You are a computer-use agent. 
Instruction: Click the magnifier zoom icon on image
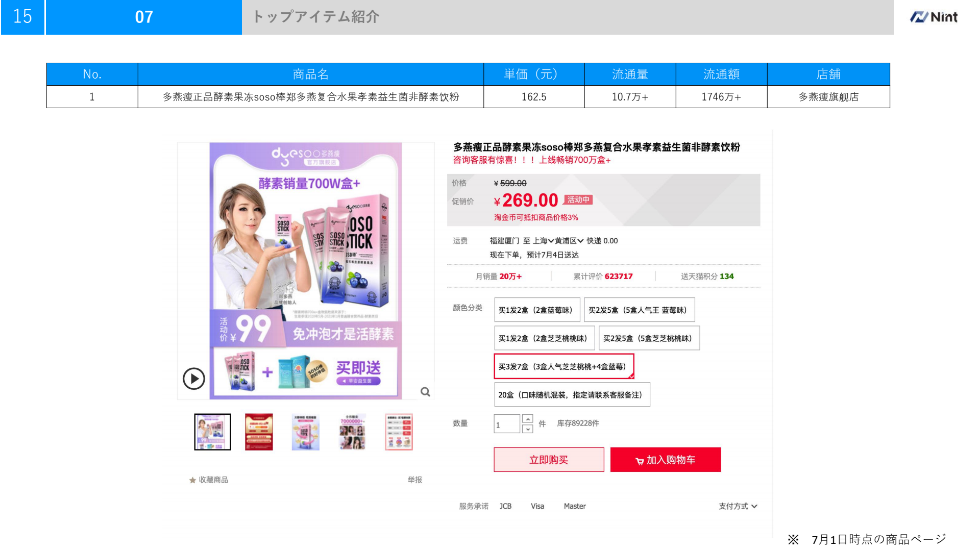pyautogui.click(x=425, y=392)
